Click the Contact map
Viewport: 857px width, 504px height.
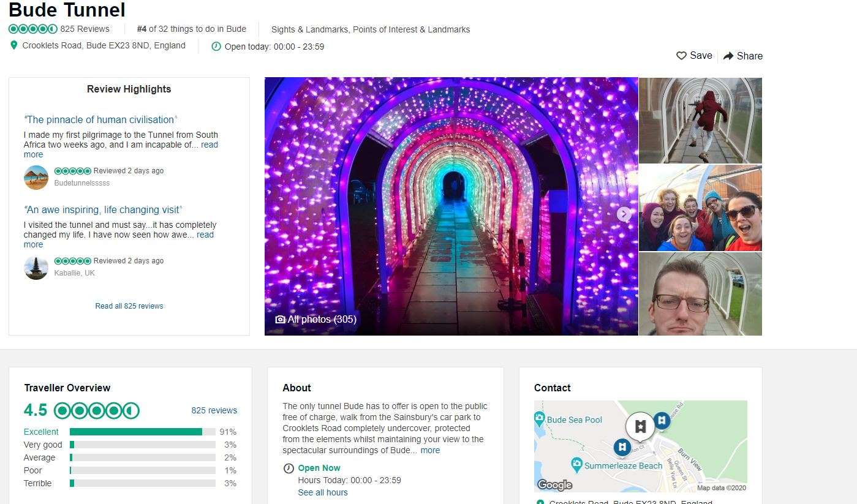coord(641,446)
